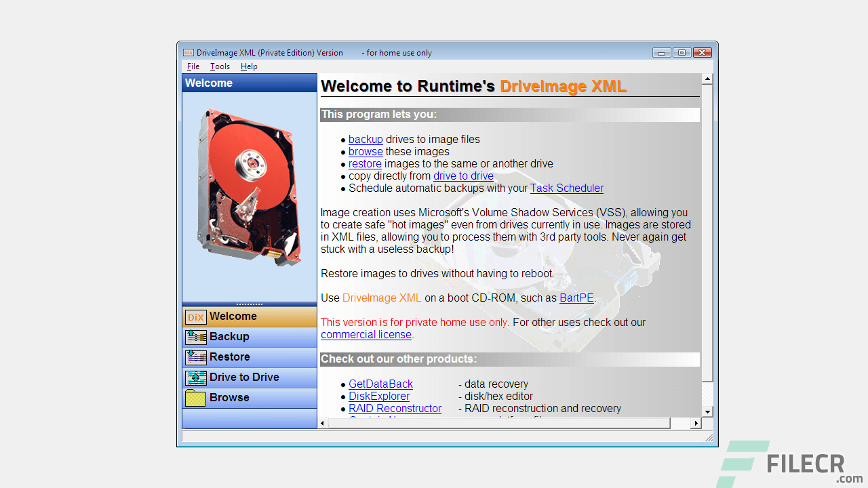Screen dimensions: 868x488
Task: Click the hard disk image in sidebar
Action: tap(248, 186)
